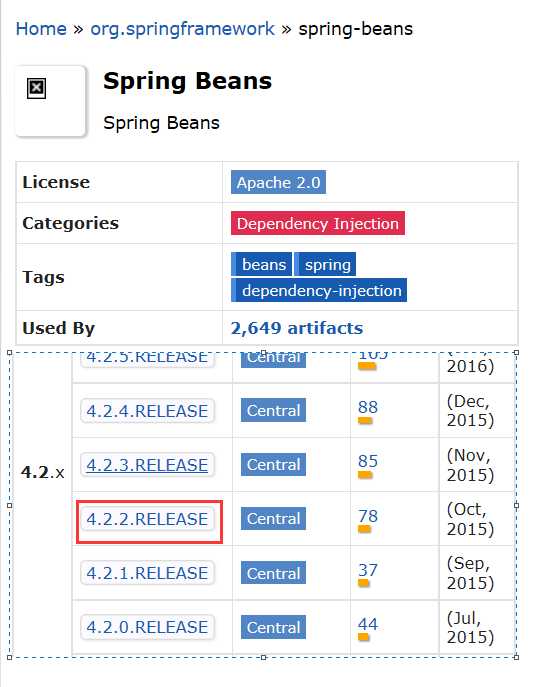Go to the Home breadcrumb link
This screenshot has width=550, height=687.
pos(41,29)
